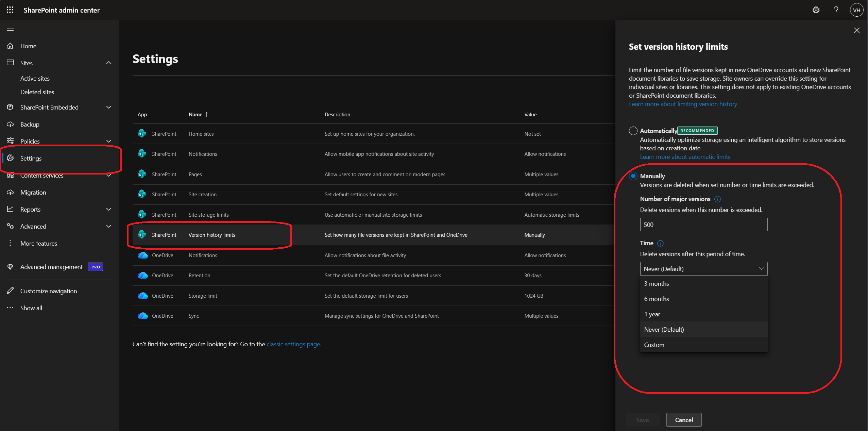The width and height of the screenshot is (868, 431).
Task: Open the Site storage limits setting
Action: point(208,215)
